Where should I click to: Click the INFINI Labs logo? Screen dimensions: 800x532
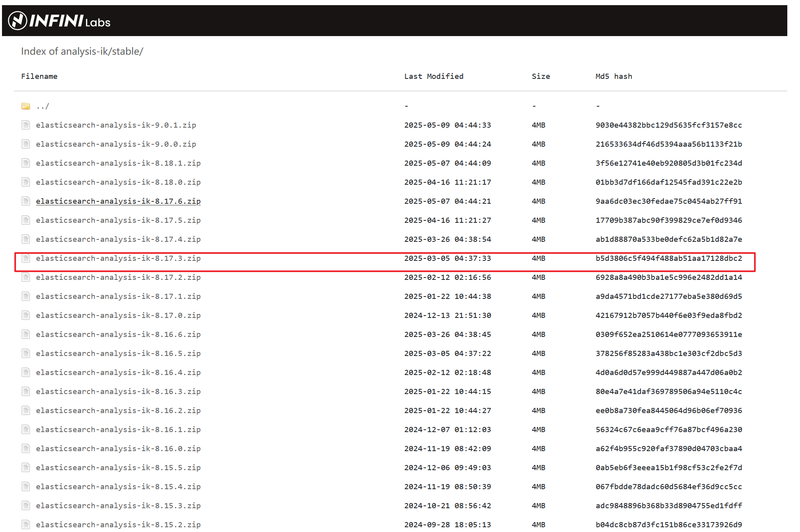pyautogui.click(x=59, y=21)
